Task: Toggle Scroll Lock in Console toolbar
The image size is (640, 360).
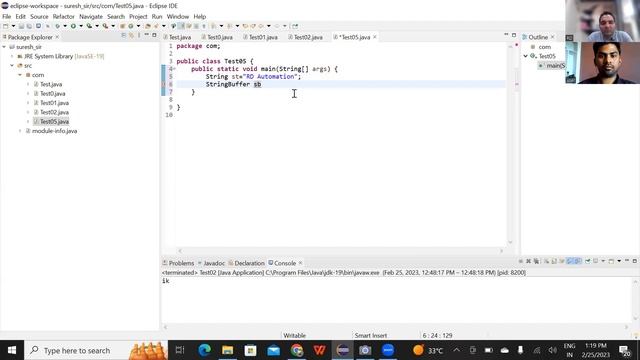Action: point(554,261)
